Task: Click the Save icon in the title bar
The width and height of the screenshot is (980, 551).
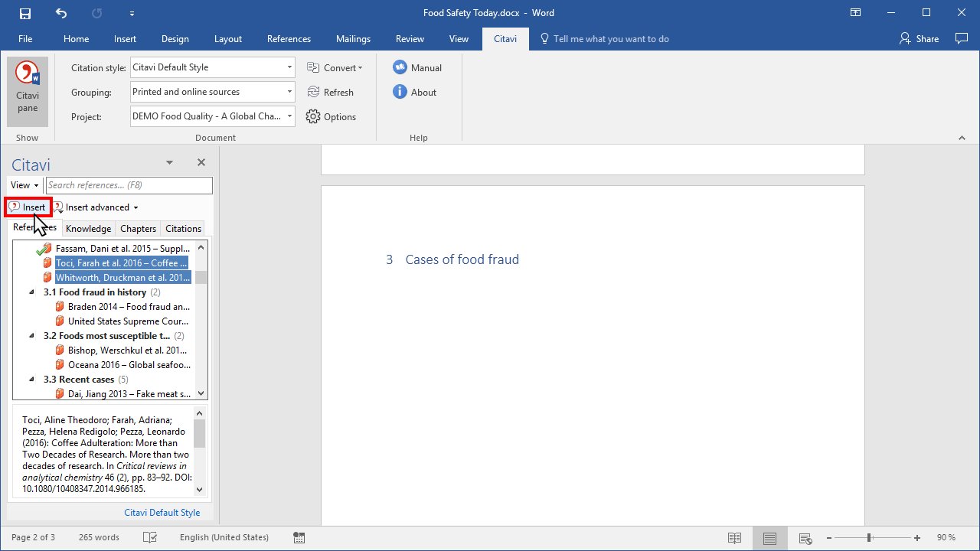Action: (x=25, y=13)
